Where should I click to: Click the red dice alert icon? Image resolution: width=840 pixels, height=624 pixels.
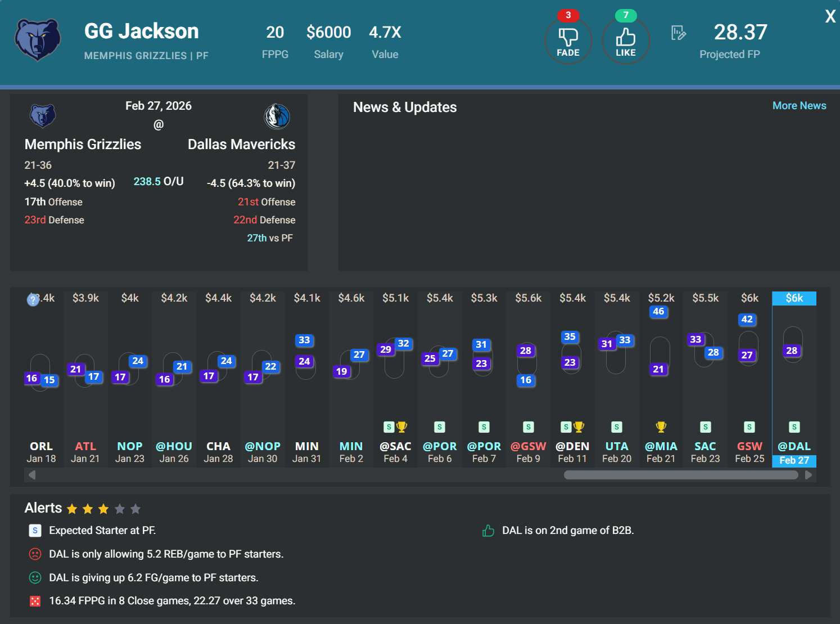[x=35, y=601]
